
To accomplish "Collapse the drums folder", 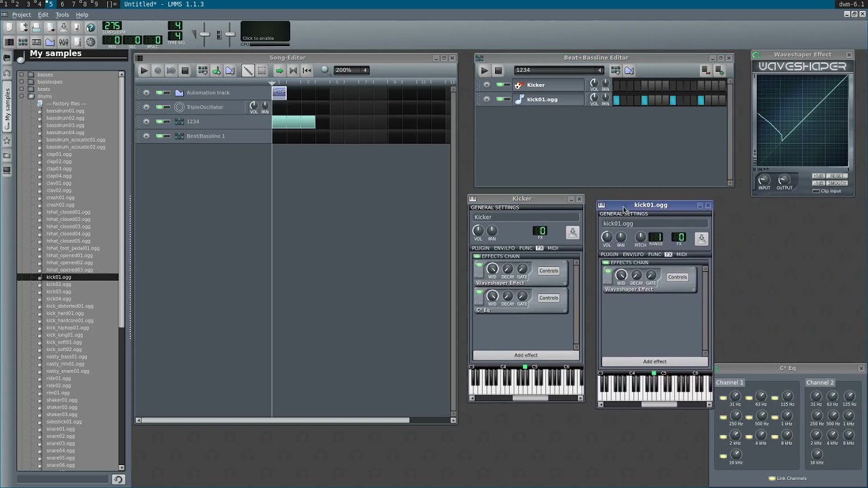I will pos(22,96).
